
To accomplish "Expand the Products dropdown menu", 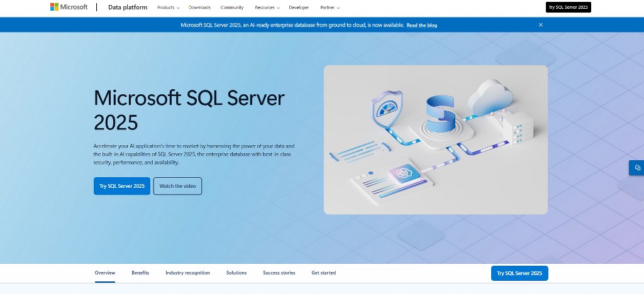I will click(x=168, y=8).
